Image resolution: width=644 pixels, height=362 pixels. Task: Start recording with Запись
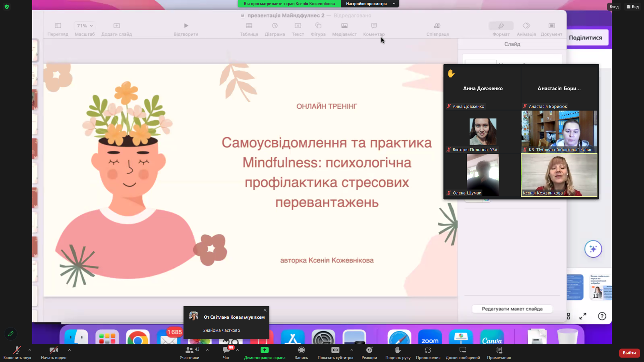(301, 353)
